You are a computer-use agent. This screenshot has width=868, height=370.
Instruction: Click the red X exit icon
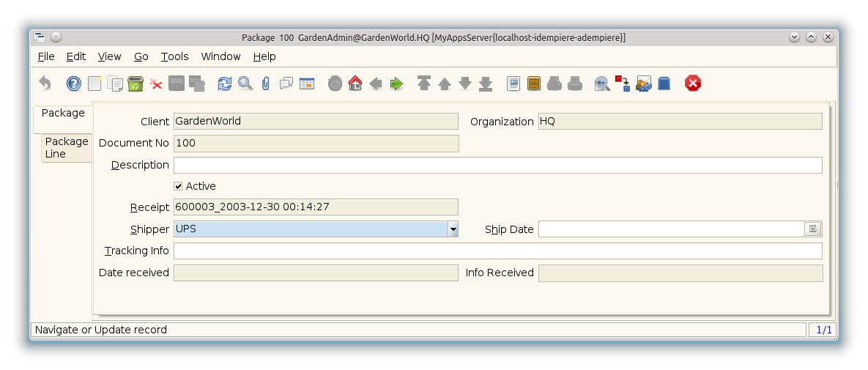[x=692, y=84]
